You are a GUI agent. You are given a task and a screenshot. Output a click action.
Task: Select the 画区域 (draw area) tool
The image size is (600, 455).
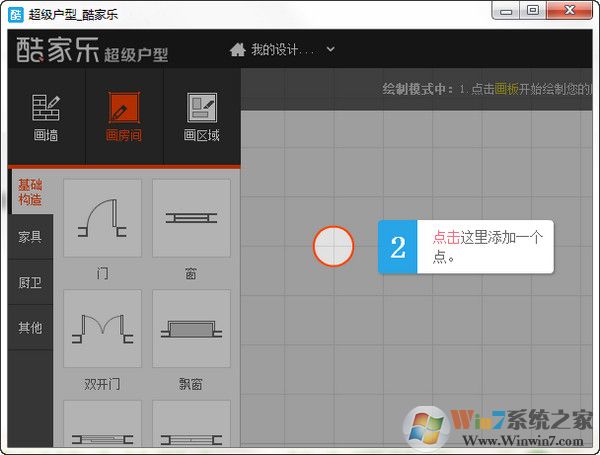point(202,118)
